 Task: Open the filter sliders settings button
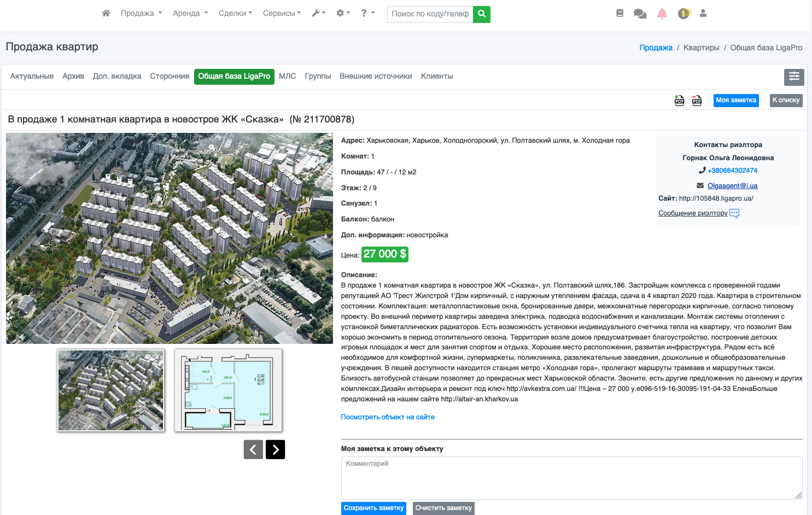[x=793, y=77]
